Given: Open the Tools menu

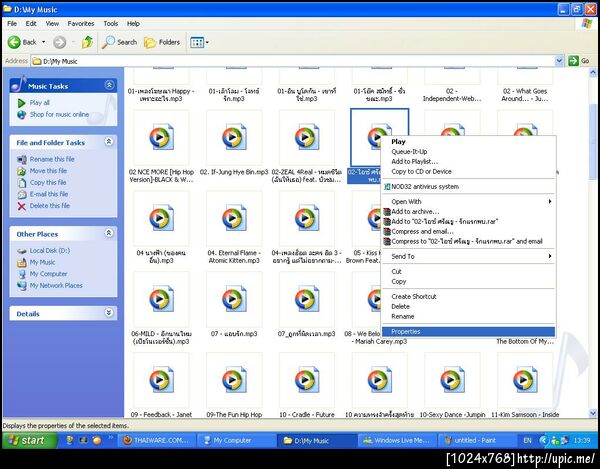Looking at the screenshot, I should pyautogui.click(x=111, y=23).
